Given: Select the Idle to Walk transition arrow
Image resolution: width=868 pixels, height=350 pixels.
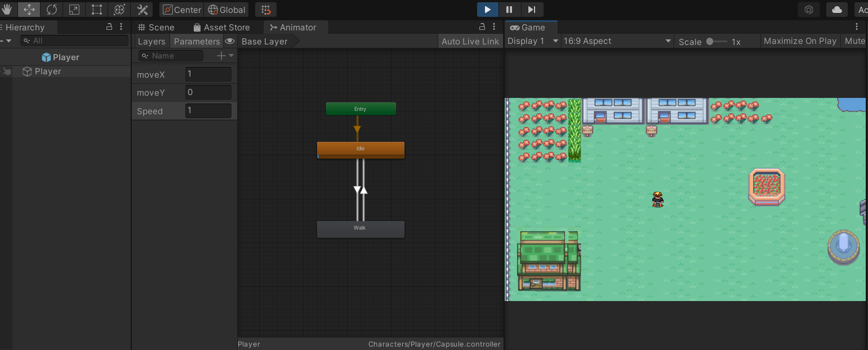Looking at the screenshot, I should pyautogui.click(x=357, y=190).
